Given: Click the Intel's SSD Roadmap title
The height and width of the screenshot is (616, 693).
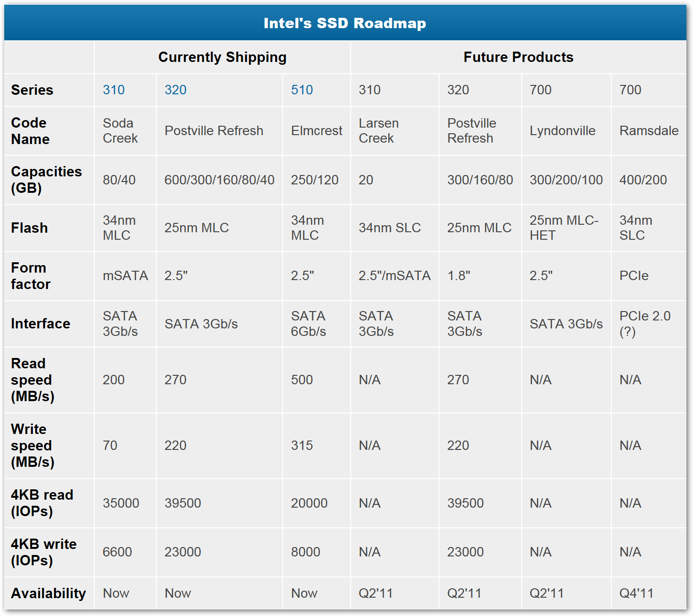Looking at the screenshot, I should (x=345, y=23).
